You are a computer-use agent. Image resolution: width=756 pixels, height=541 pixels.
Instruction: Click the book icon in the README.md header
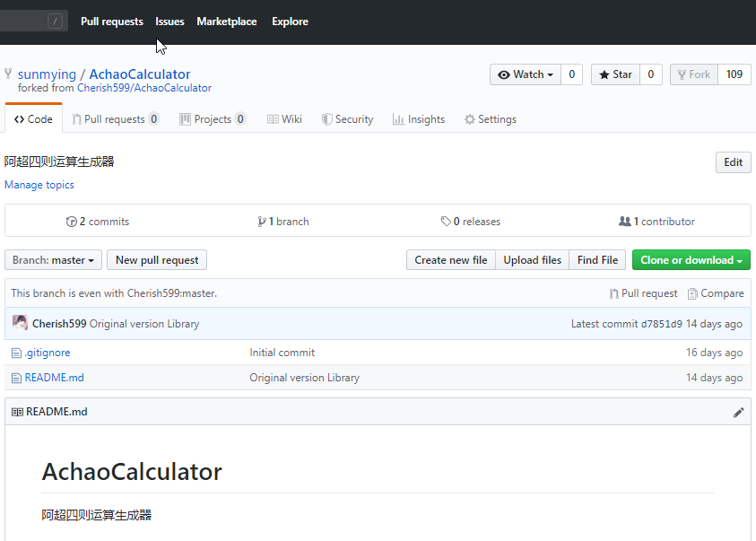tap(17, 413)
